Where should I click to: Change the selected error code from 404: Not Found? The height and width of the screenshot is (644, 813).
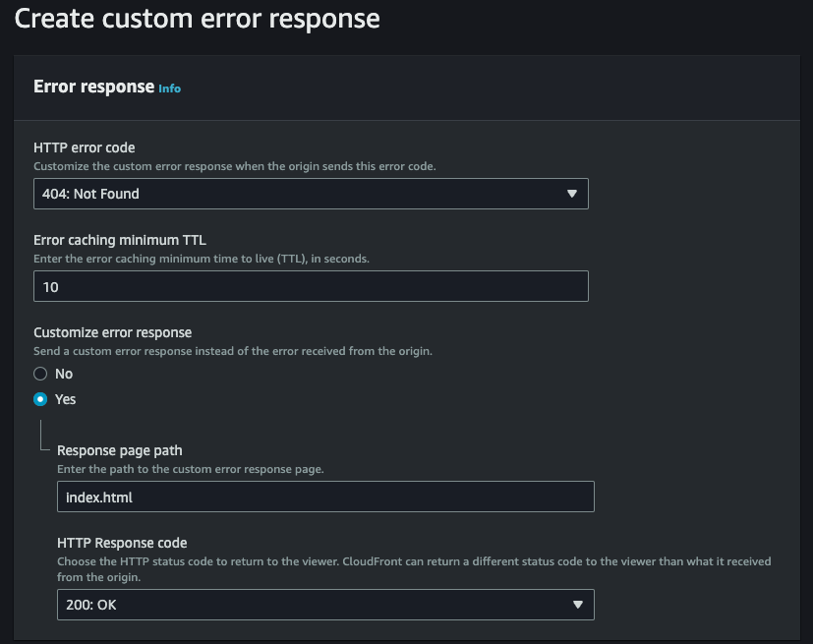(310, 194)
